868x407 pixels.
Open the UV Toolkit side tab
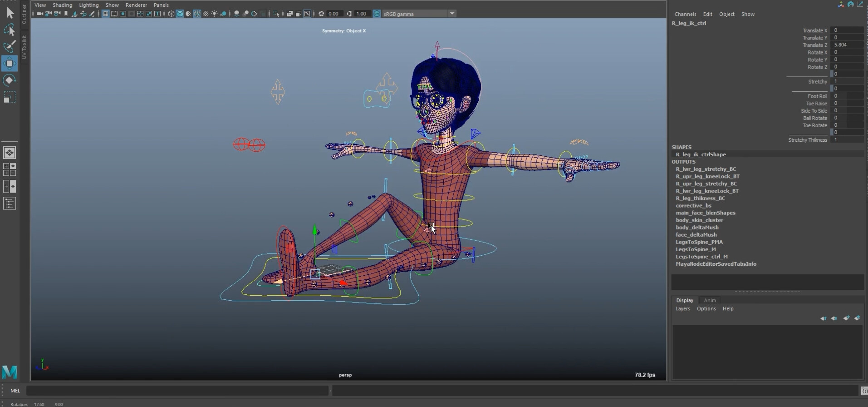tap(25, 47)
